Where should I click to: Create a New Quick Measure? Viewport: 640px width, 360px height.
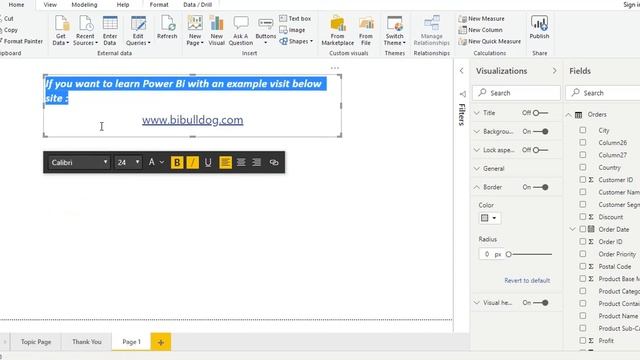click(x=490, y=41)
